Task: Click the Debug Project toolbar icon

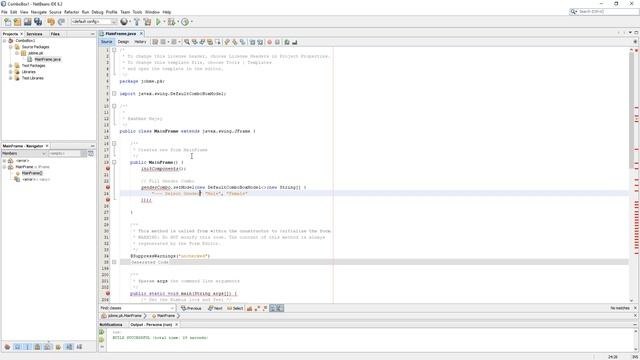Action: coord(171,22)
